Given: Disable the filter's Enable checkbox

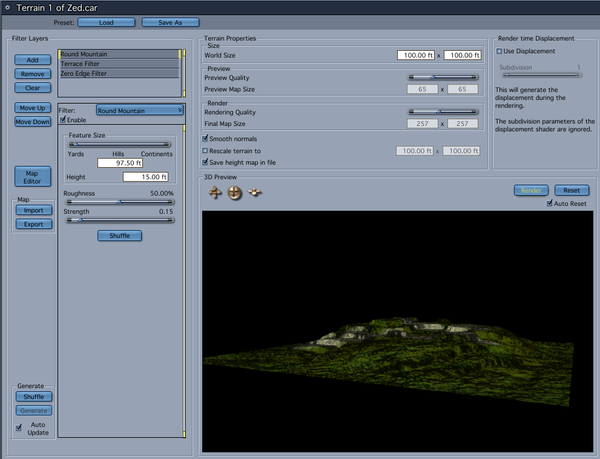Looking at the screenshot, I should (x=64, y=120).
